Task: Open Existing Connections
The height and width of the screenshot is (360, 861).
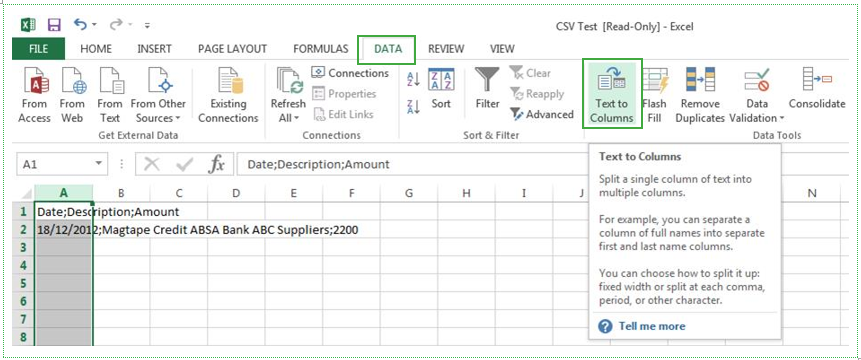Action: click(x=228, y=95)
